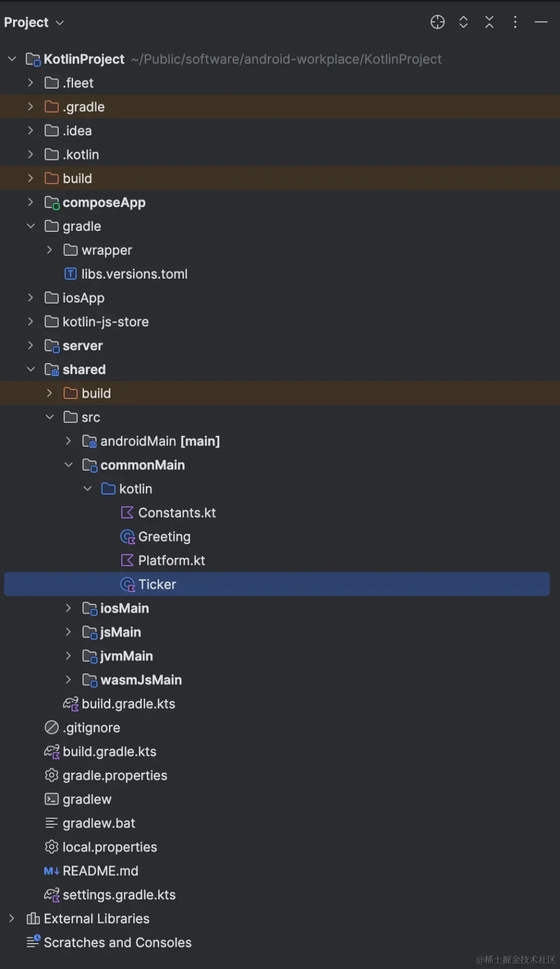Collapse the shared module folder
Image resolution: width=560 pixels, height=969 pixels.
pyautogui.click(x=31, y=369)
